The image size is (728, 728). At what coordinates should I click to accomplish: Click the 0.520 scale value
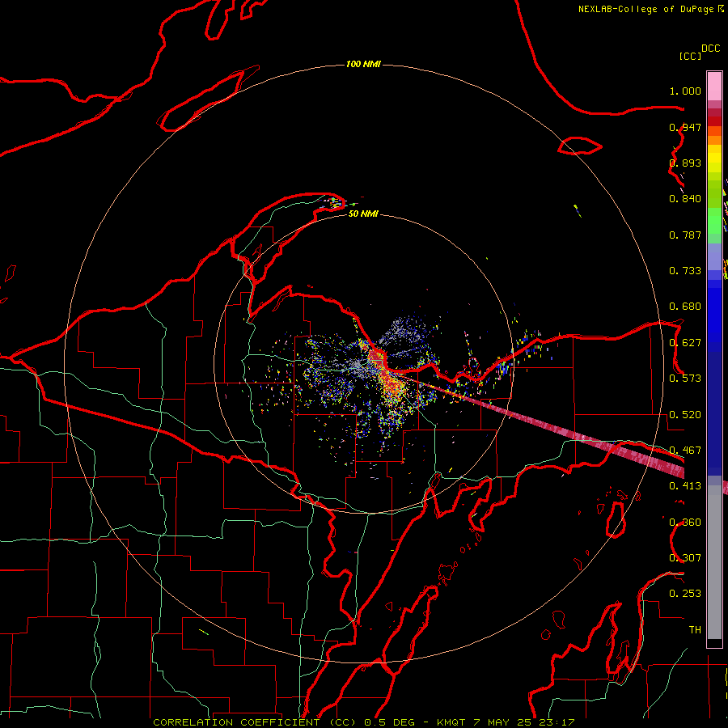click(x=685, y=415)
